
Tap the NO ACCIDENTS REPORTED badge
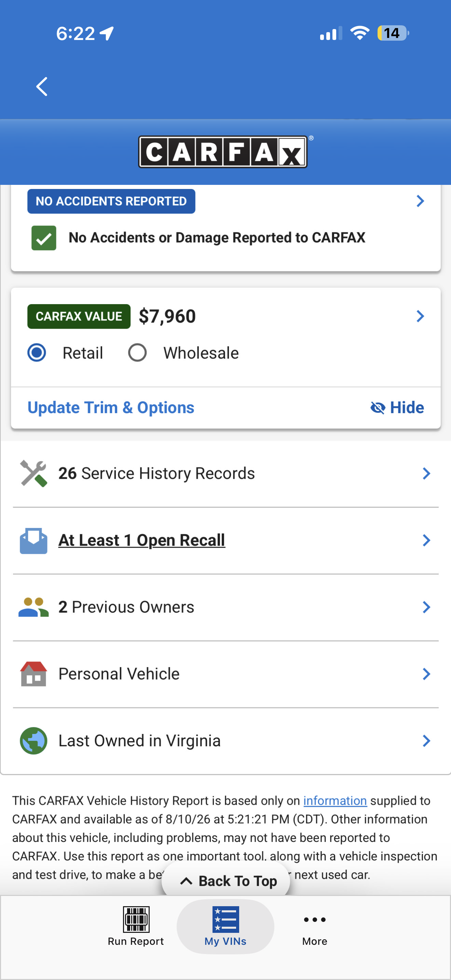pyautogui.click(x=111, y=201)
